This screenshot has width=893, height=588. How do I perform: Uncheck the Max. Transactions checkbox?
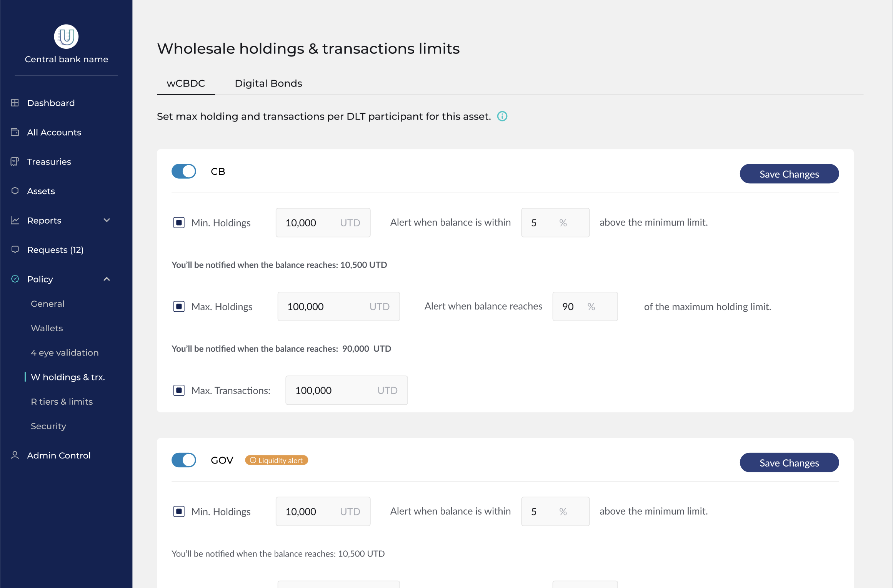point(179,390)
